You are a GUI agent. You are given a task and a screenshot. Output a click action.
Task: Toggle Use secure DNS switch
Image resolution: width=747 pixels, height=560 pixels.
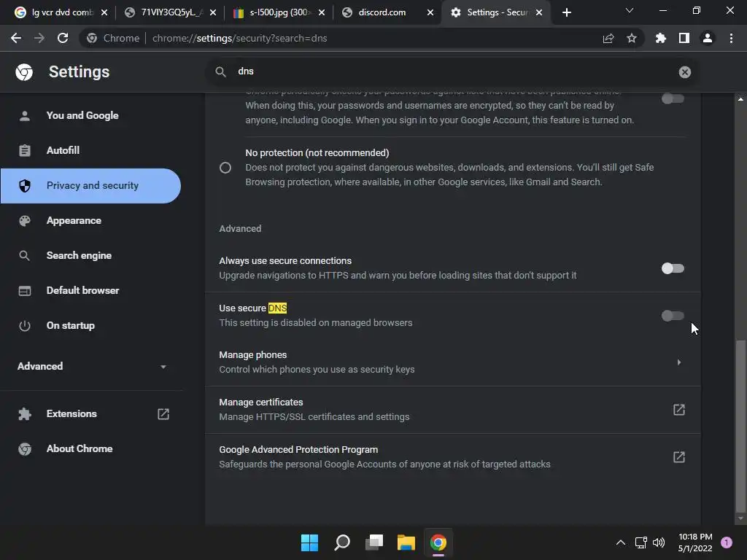673,315
